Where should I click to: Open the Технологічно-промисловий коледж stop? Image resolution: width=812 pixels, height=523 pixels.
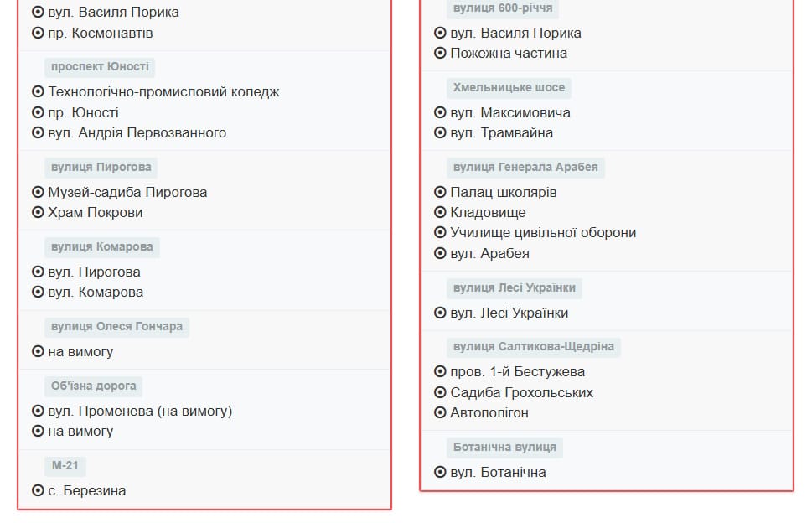tap(162, 92)
